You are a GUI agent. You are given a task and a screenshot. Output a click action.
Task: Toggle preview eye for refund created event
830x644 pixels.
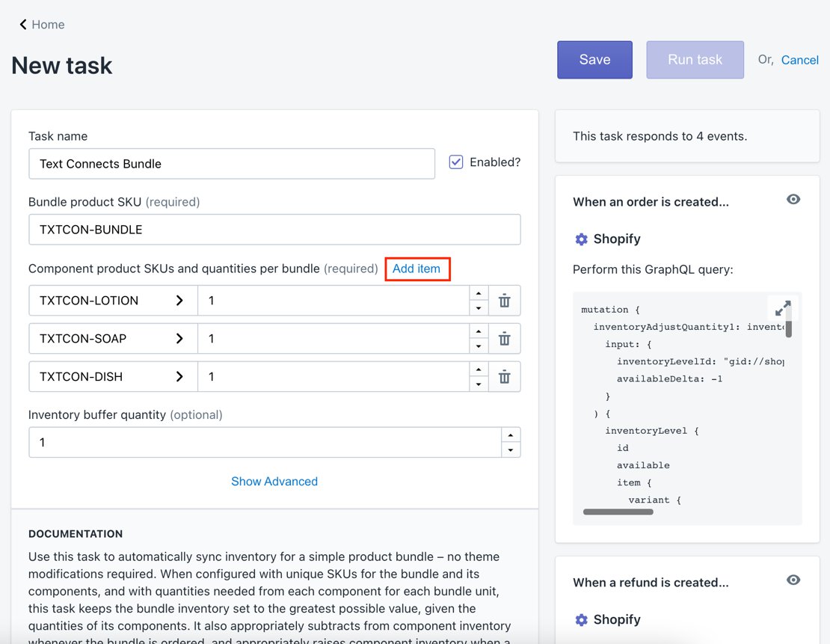click(x=793, y=580)
